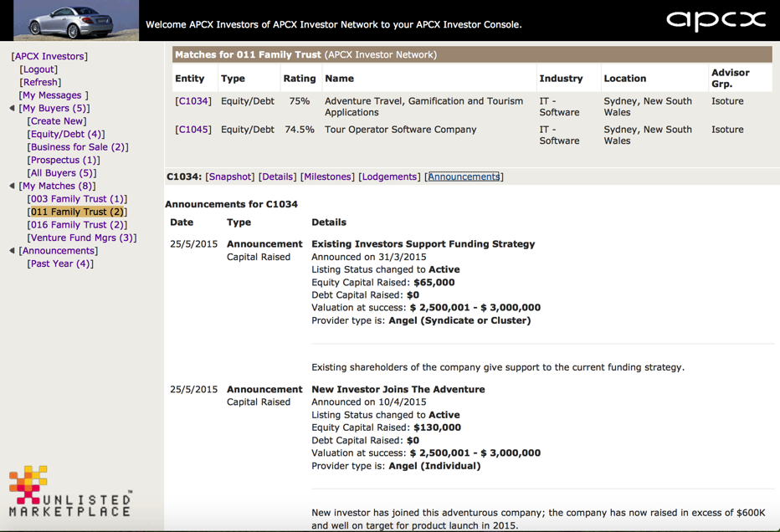Click the silver car banner image

(x=75, y=21)
